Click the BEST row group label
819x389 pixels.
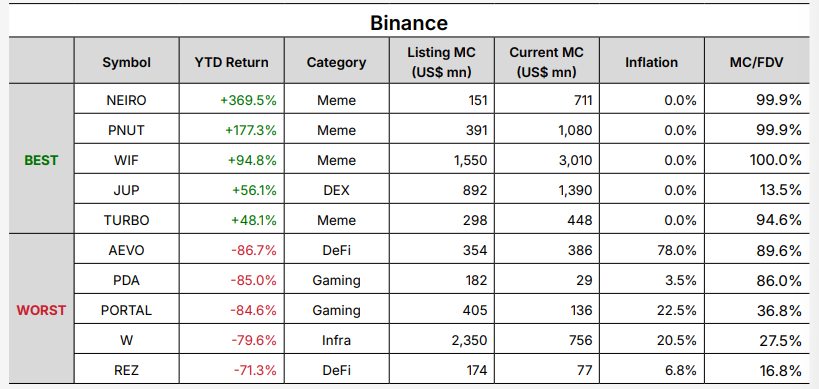41,160
